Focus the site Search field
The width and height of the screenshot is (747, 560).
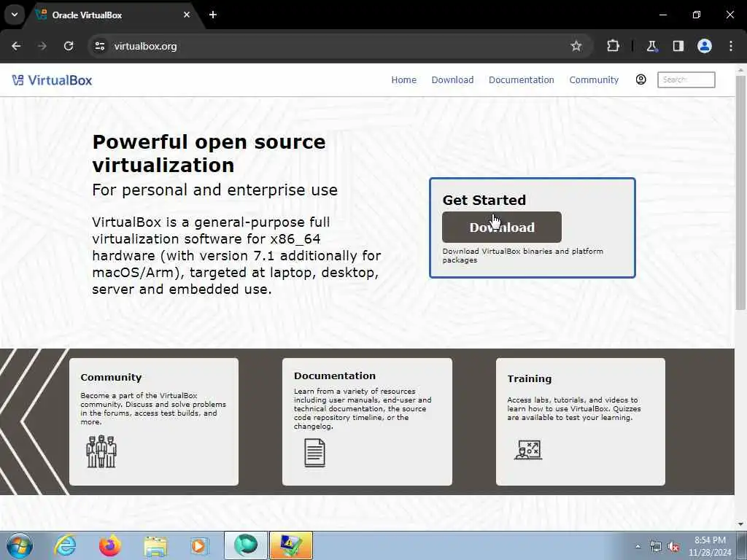coord(686,79)
